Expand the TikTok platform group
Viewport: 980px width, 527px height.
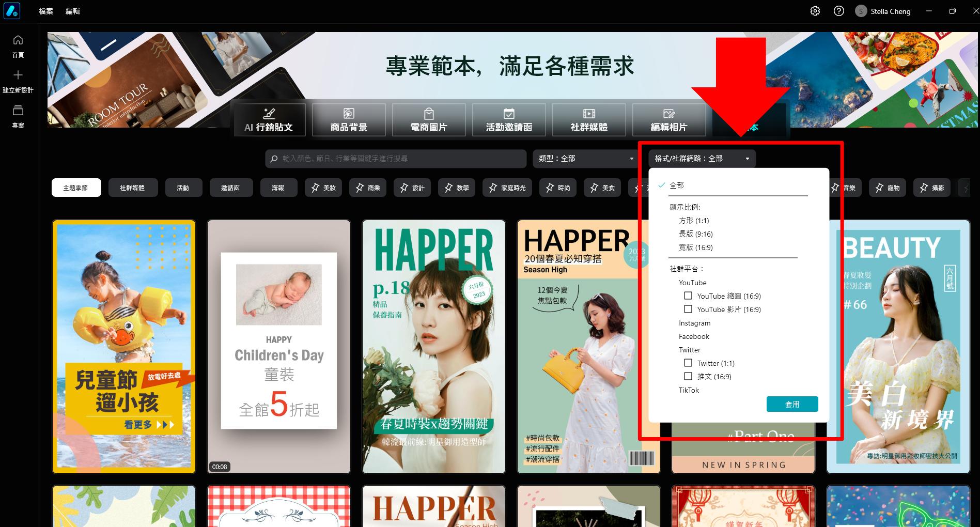[x=689, y=390]
